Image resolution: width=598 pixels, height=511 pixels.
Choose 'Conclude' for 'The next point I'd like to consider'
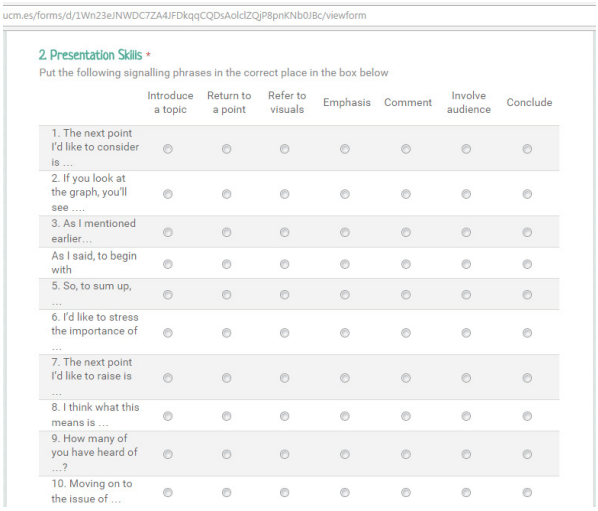tap(527, 149)
